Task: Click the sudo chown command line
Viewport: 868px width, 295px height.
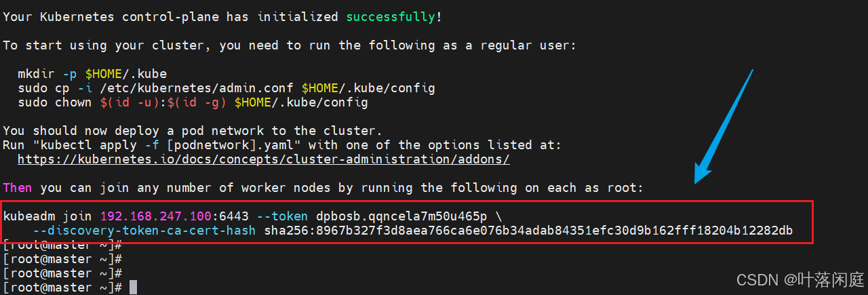Action: 193,102
